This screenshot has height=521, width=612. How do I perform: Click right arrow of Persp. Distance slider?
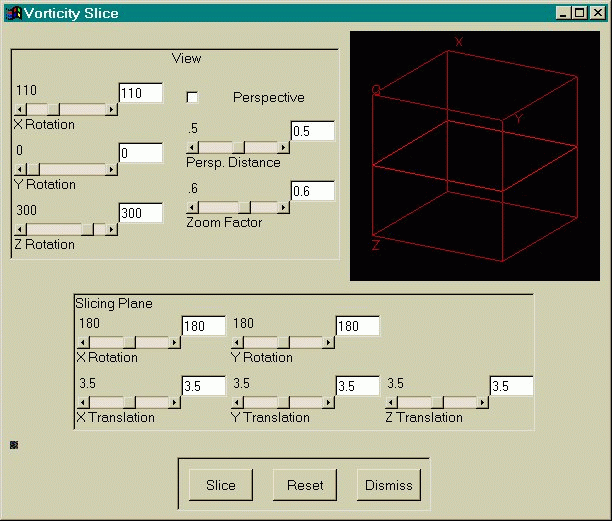coord(283,148)
